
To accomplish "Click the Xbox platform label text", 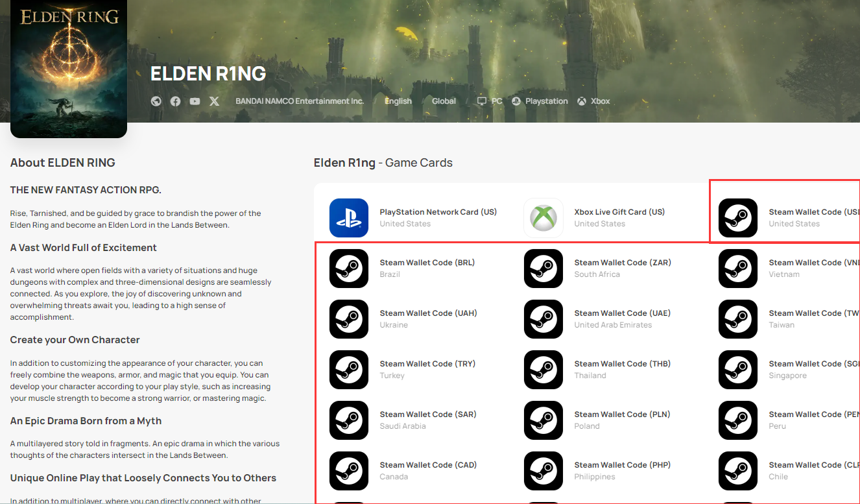I will tap(601, 101).
